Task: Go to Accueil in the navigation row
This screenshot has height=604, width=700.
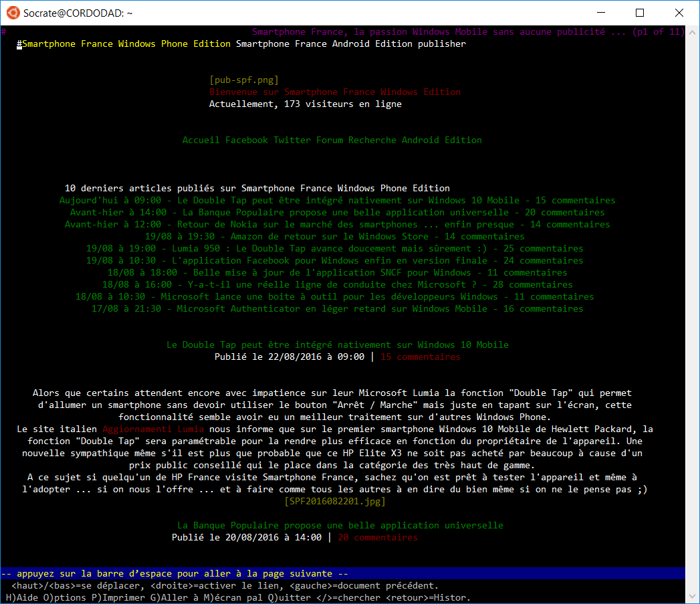Action: pyautogui.click(x=201, y=140)
